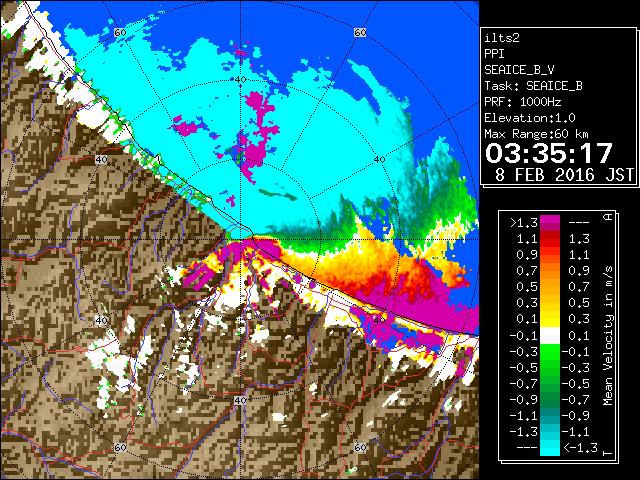
Task: Click the product name 'SEAICE_B_V'
Action: pos(519,70)
